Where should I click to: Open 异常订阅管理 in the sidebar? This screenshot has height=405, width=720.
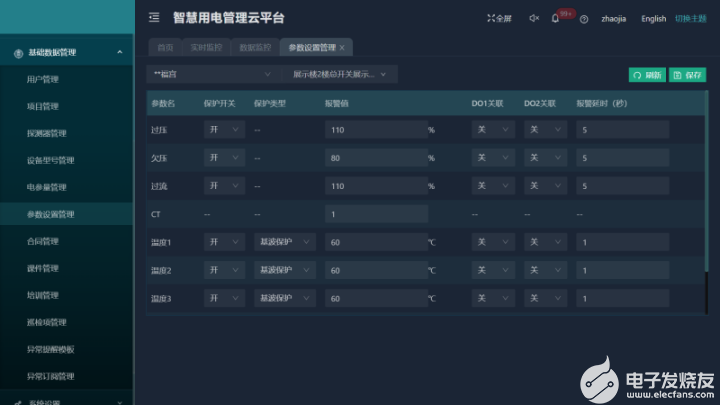[x=51, y=377]
